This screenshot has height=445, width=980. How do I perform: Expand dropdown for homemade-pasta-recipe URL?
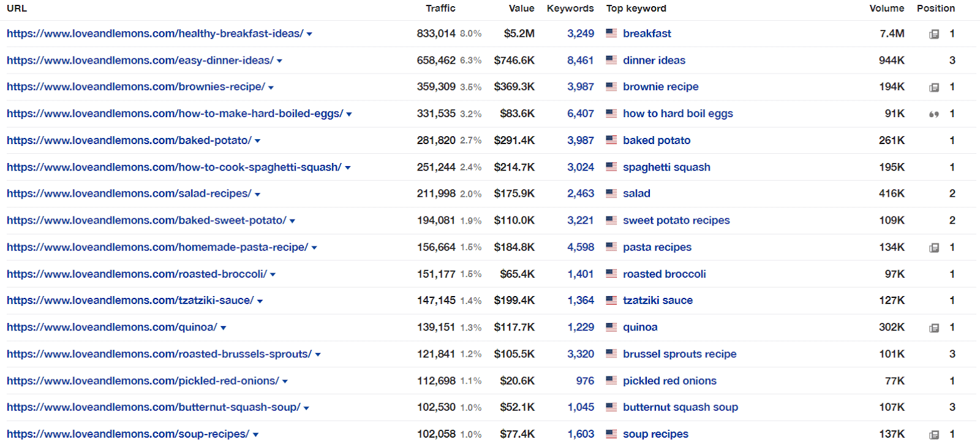tap(314, 248)
